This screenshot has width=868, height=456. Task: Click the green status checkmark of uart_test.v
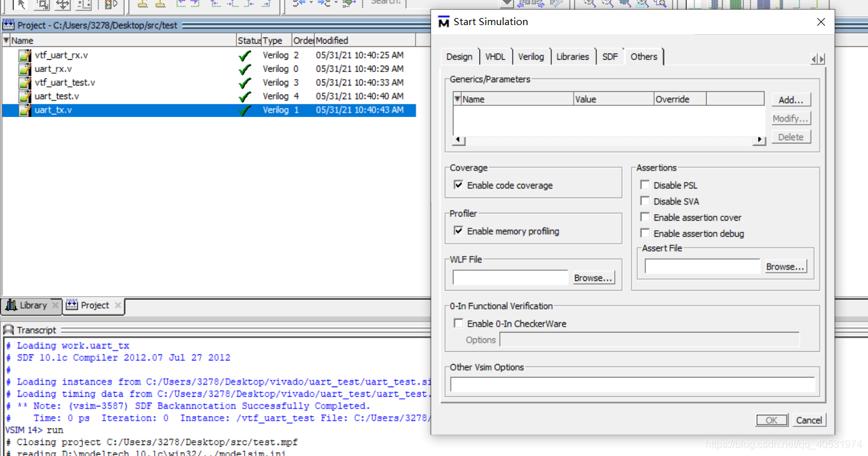pos(244,96)
